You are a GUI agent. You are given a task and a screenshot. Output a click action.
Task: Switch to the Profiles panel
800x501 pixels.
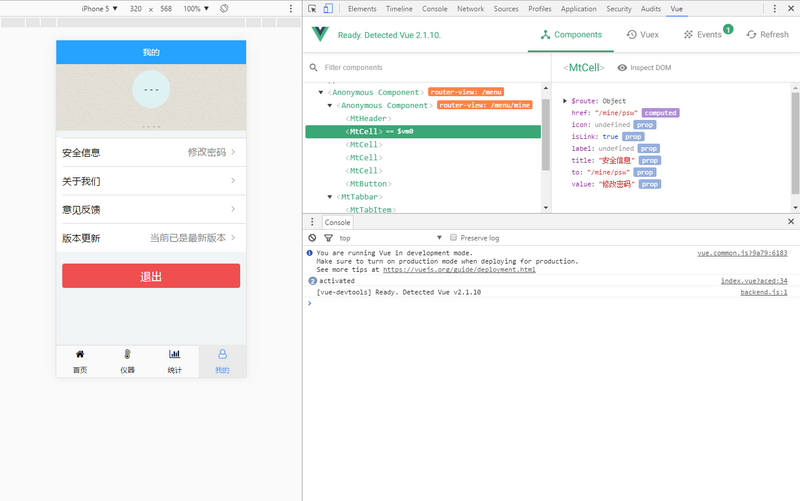(x=540, y=9)
